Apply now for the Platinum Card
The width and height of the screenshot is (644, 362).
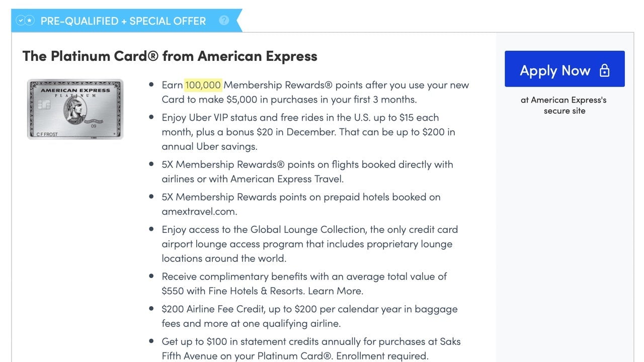click(565, 69)
